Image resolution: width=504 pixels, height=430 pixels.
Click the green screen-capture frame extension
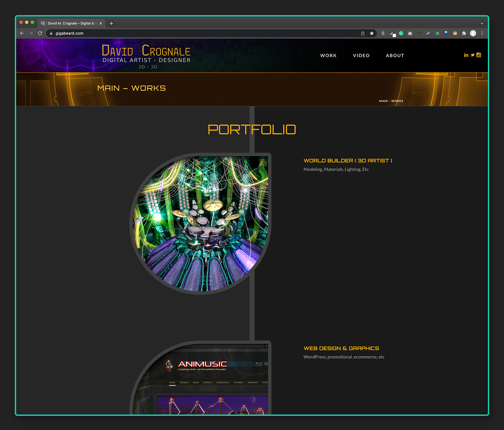(x=419, y=33)
